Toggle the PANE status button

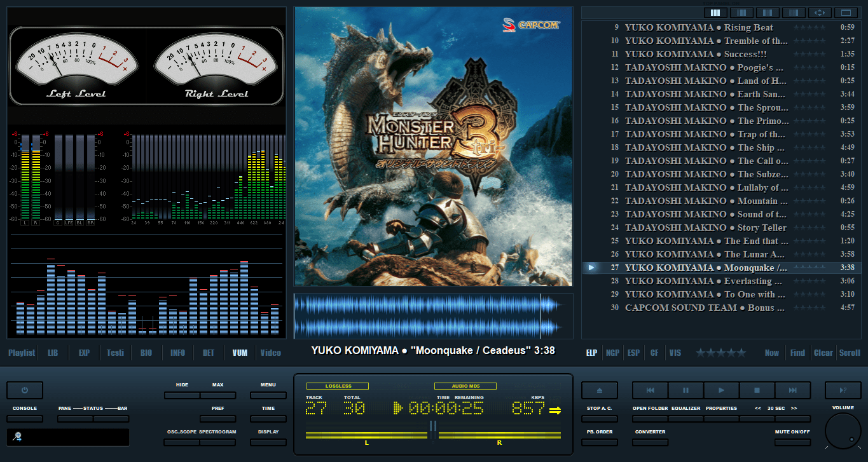tap(75, 419)
